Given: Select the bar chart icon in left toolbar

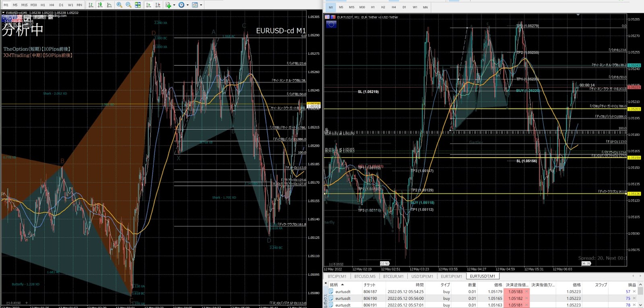Looking at the screenshot, I should click(91, 5).
